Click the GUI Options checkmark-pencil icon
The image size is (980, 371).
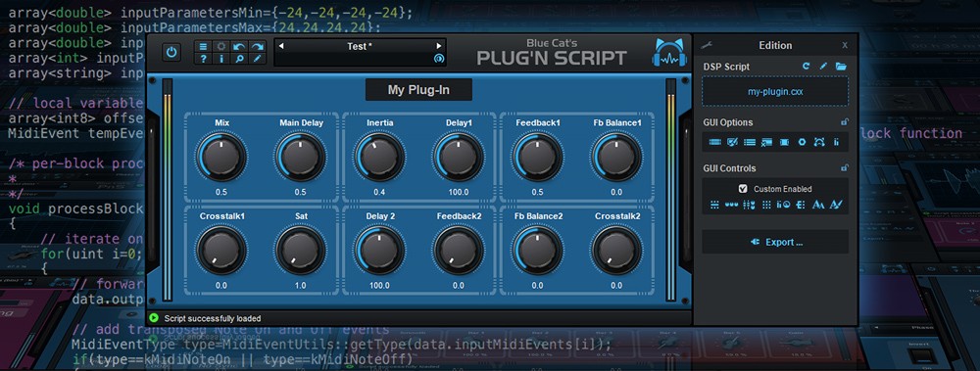[732, 142]
